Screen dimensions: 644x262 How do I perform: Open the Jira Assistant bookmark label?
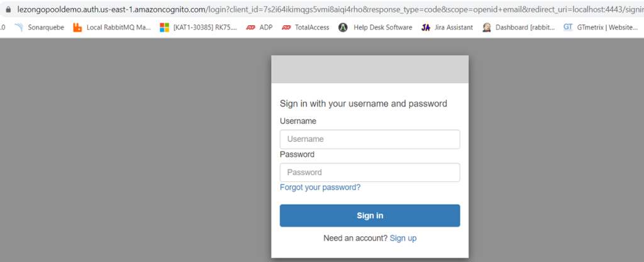453,28
